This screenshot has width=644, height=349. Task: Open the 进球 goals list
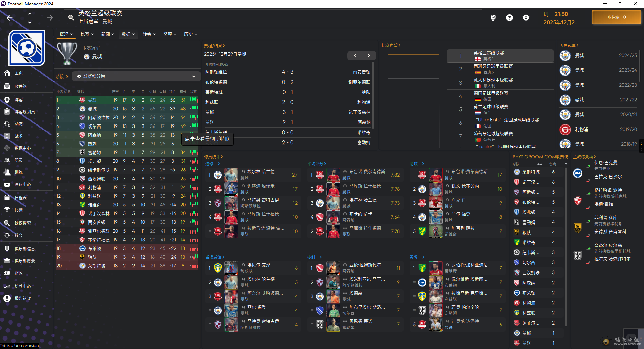tap(213, 164)
